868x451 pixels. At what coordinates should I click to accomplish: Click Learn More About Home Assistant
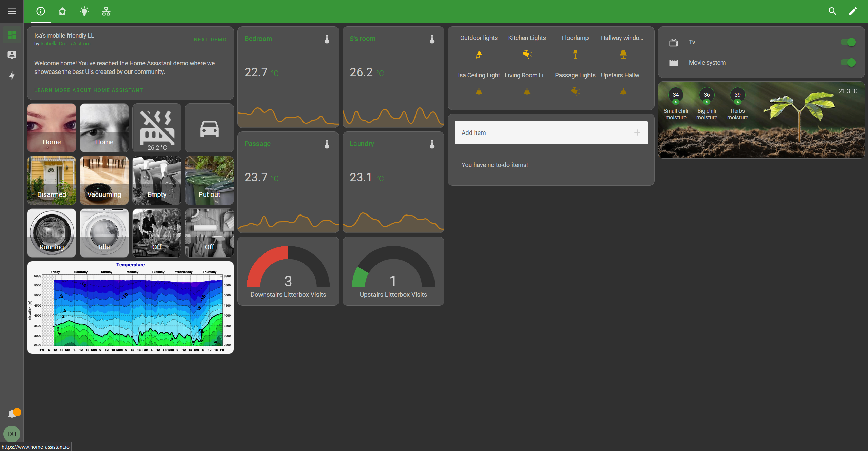89,90
